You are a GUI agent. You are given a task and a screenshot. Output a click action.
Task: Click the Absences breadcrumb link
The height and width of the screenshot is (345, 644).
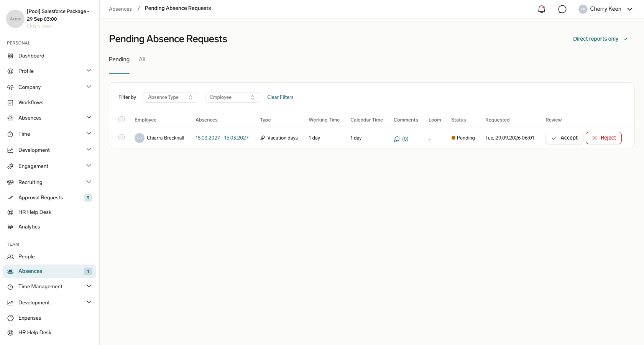pyautogui.click(x=120, y=9)
